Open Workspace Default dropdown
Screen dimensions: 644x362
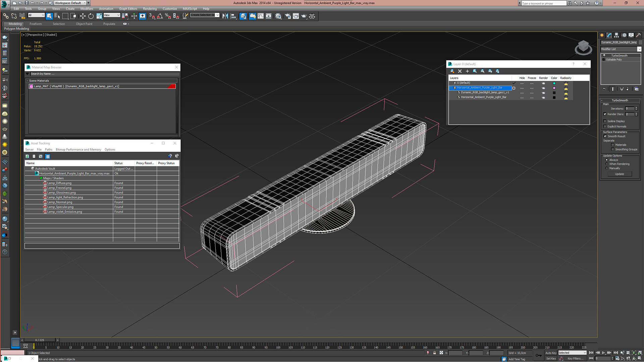tap(70, 3)
